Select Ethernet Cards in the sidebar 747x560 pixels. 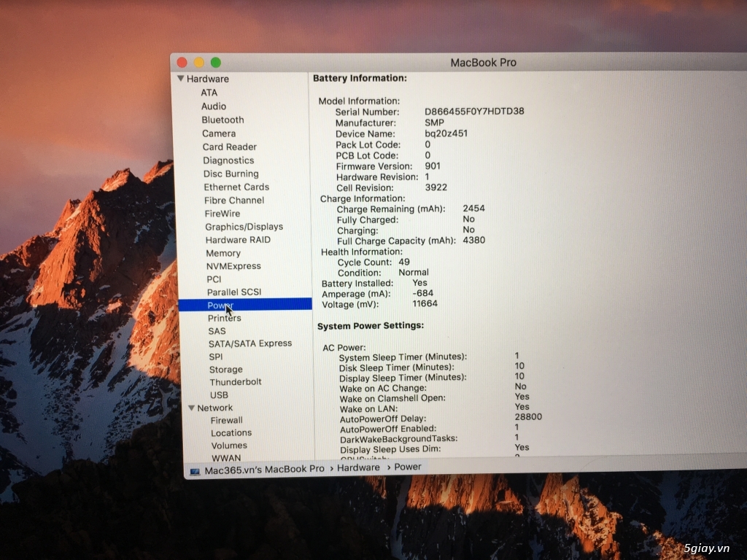coord(236,187)
